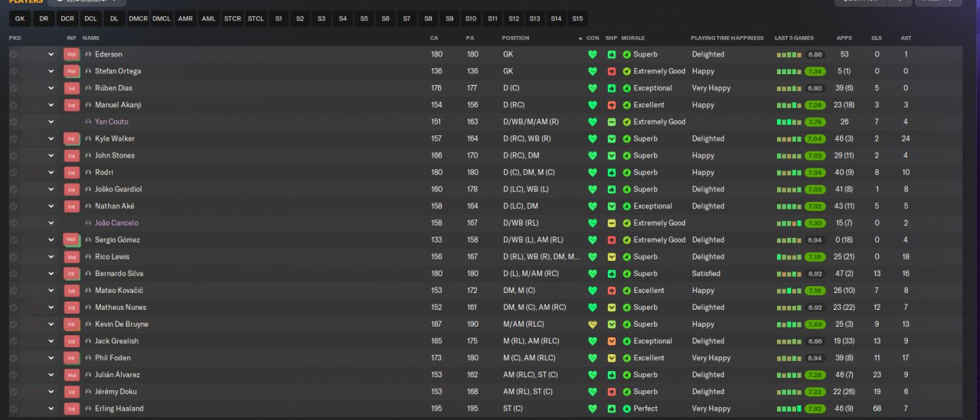Click Ederson's morale arrow icon
Image resolution: width=980 pixels, height=420 pixels.
(627, 54)
